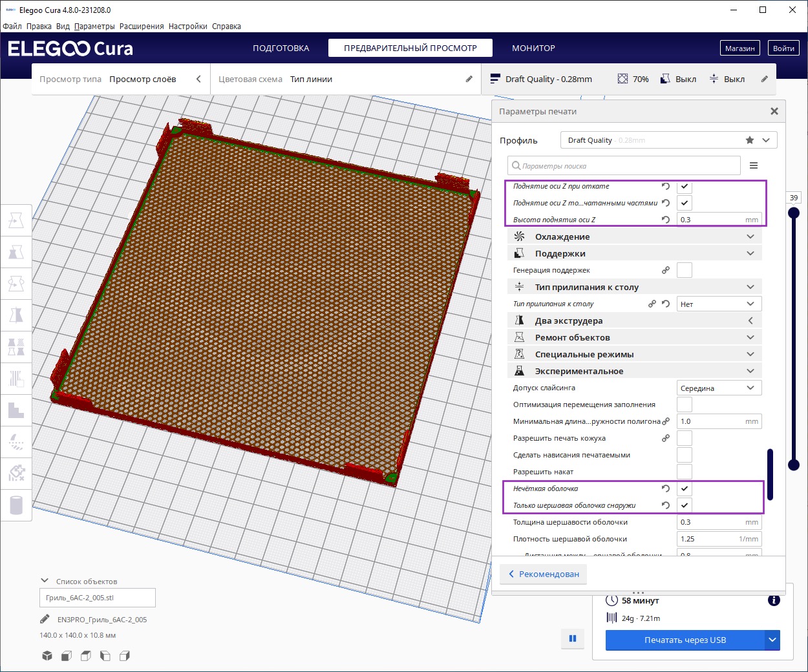808x672 pixels.
Task: Switch to 3D view using the cube icon
Action: [47, 656]
